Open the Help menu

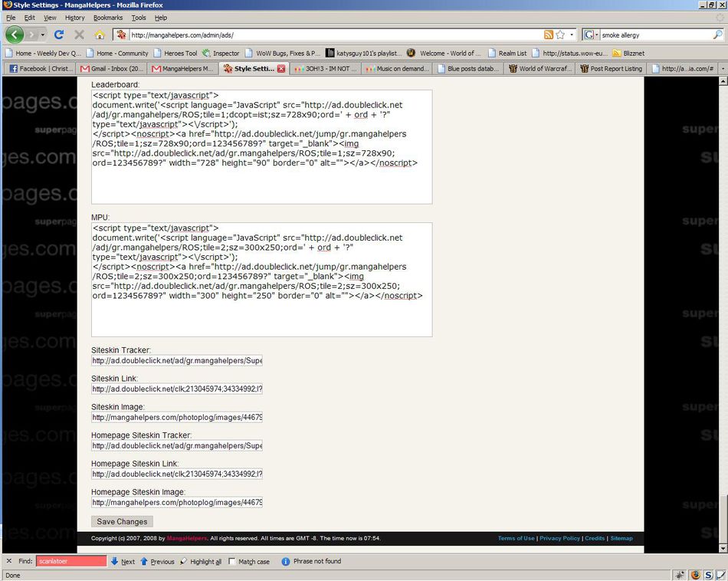[x=161, y=18]
